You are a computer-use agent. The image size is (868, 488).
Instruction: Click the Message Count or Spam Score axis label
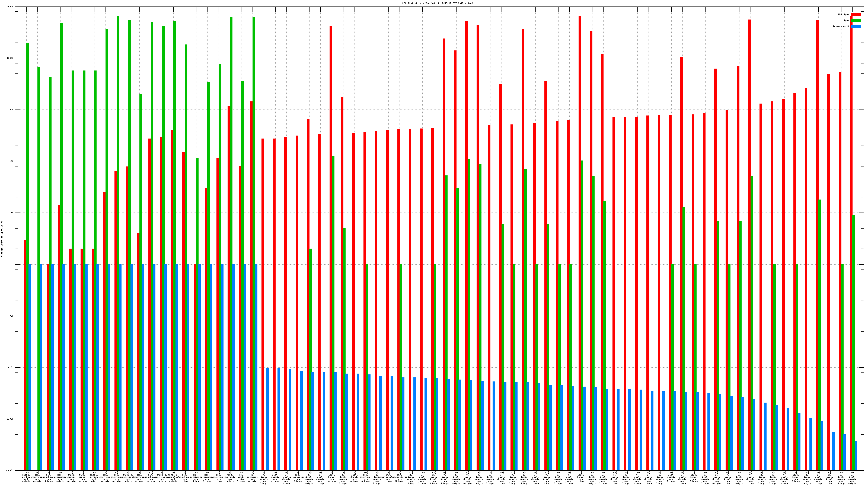tap(2, 239)
